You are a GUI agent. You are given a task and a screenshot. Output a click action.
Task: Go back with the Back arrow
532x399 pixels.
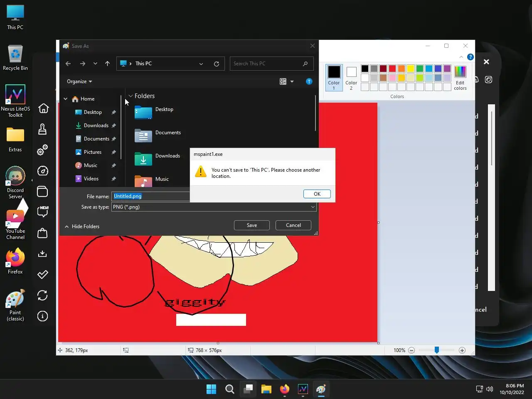pyautogui.click(x=68, y=64)
